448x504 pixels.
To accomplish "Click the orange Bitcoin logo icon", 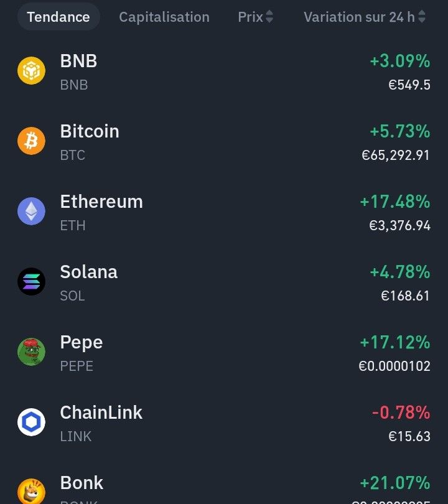I will pyautogui.click(x=31, y=141).
